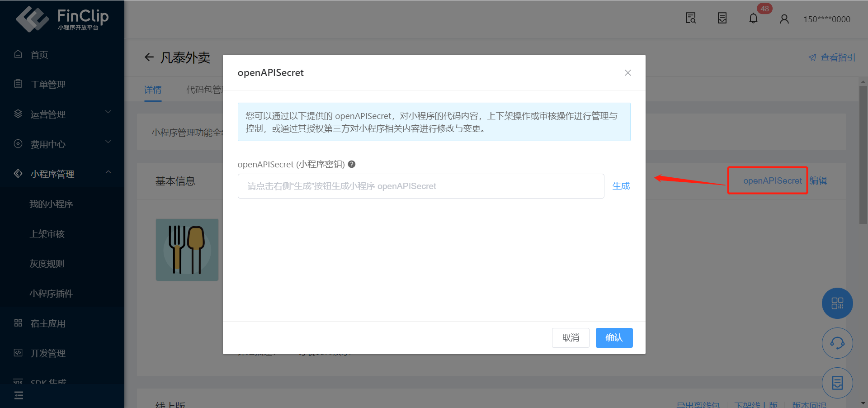Open 我的小程序 in sidebar
868x408 pixels.
coord(51,204)
